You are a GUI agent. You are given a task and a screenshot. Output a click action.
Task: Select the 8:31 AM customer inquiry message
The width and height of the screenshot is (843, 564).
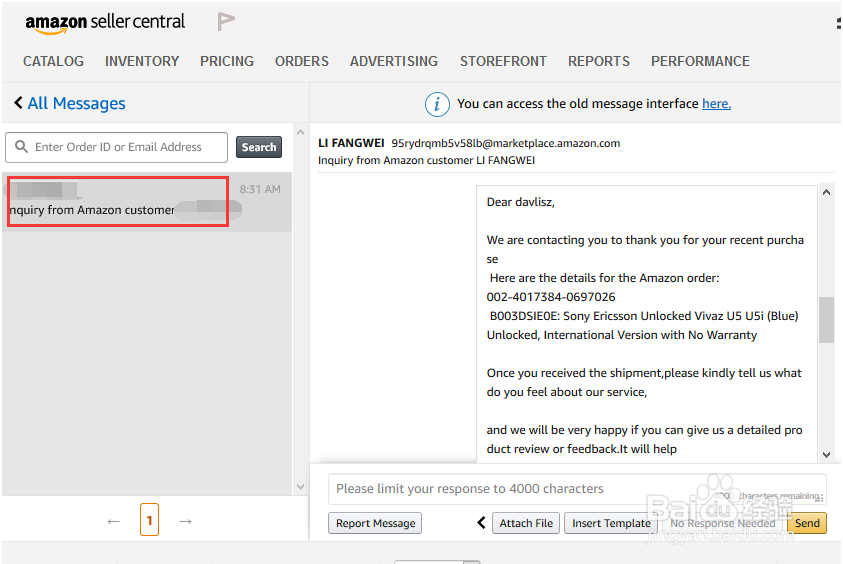click(147, 202)
